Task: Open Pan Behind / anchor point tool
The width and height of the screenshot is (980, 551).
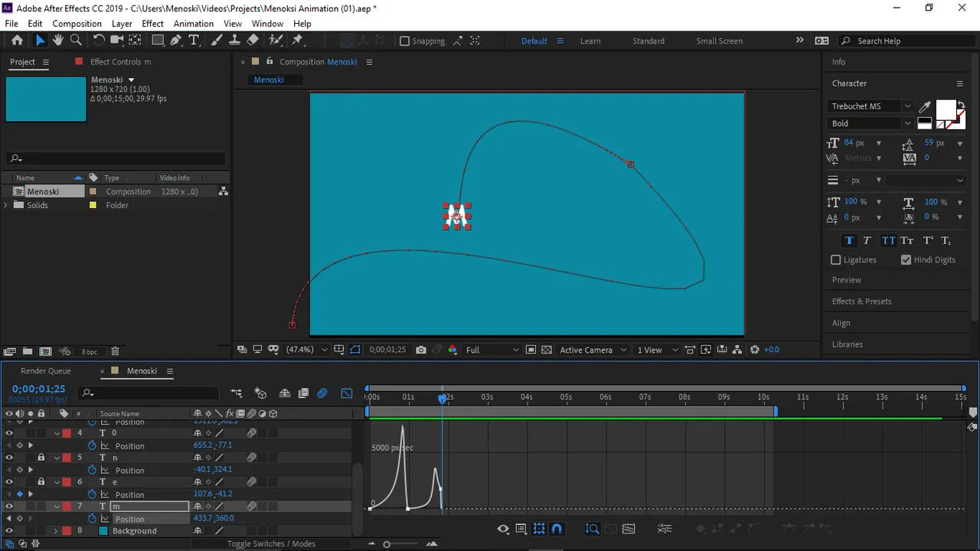Action: click(135, 41)
